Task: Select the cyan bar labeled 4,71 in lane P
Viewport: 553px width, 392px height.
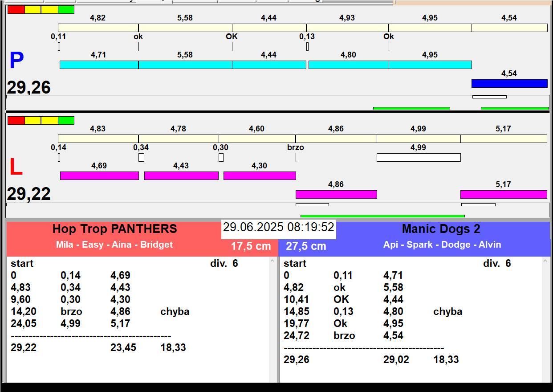Action: click(99, 65)
